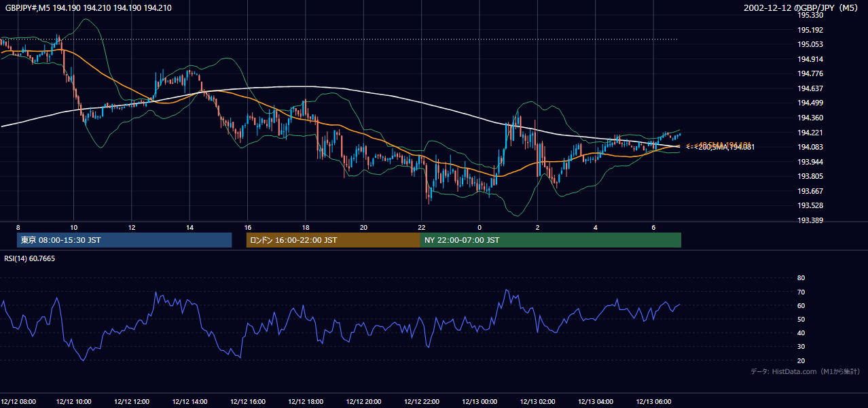Click price axis label 193.667
The image size is (868, 408).
[x=810, y=191]
